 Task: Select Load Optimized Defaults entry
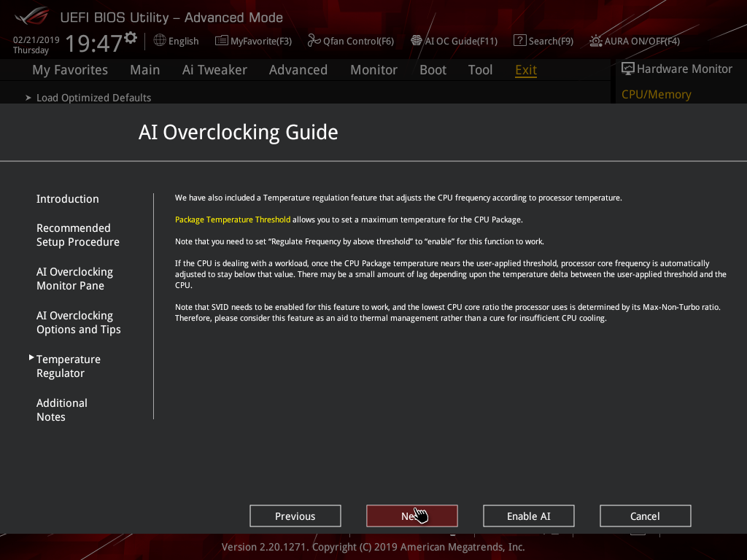pyautogui.click(x=94, y=98)
